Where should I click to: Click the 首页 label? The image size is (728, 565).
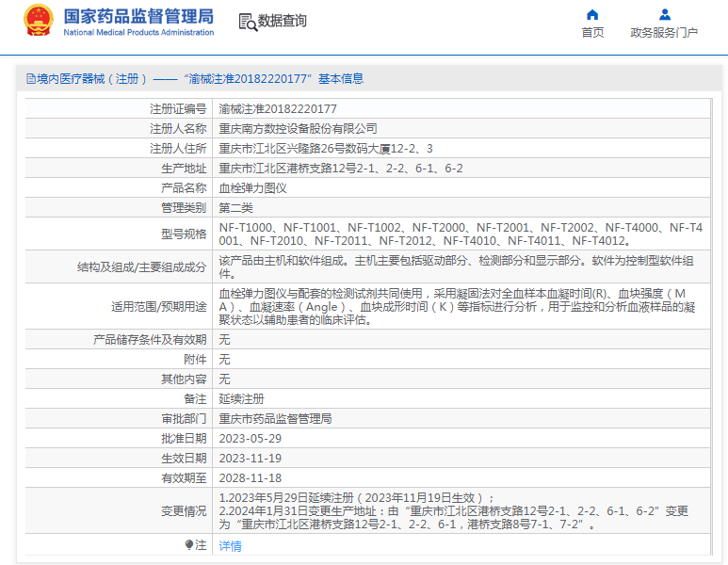(x=593, y=33)
